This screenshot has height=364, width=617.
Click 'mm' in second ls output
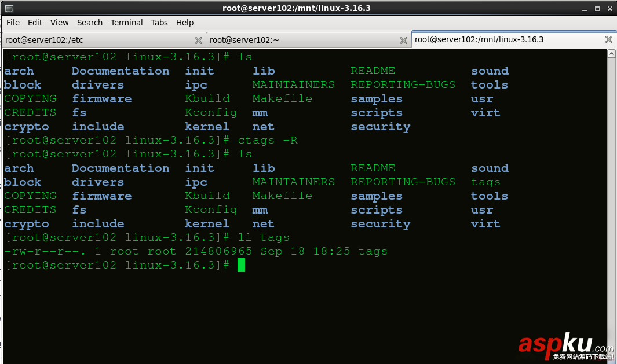coord(260,210)
